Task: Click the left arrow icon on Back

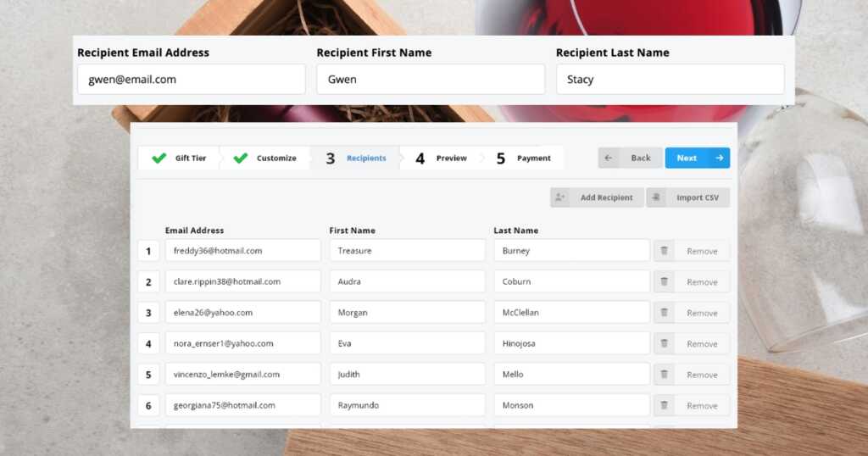Action: pyautogui.click(x=609, y=158)
